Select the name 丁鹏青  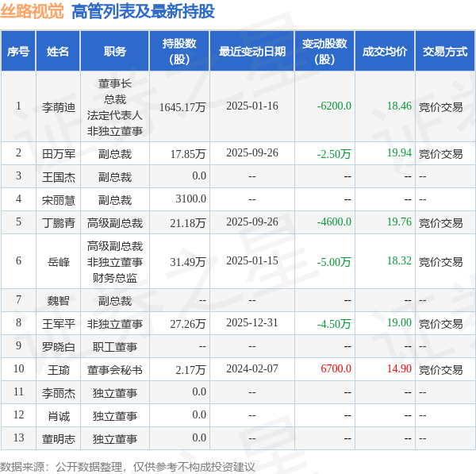(58, 223)
